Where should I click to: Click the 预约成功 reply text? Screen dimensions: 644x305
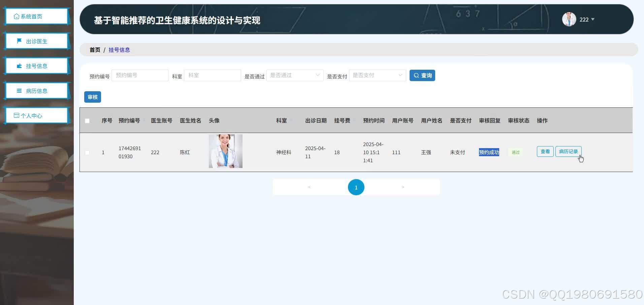coord(489,152)
